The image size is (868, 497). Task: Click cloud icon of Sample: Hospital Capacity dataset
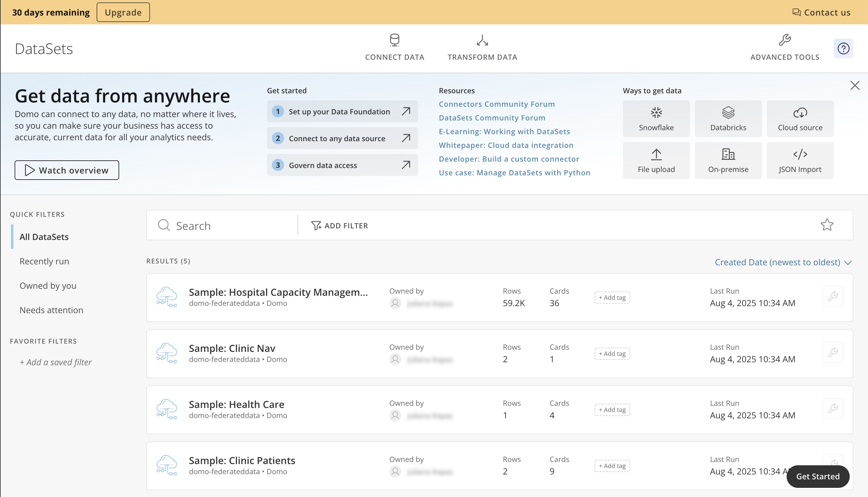(166, 297)
